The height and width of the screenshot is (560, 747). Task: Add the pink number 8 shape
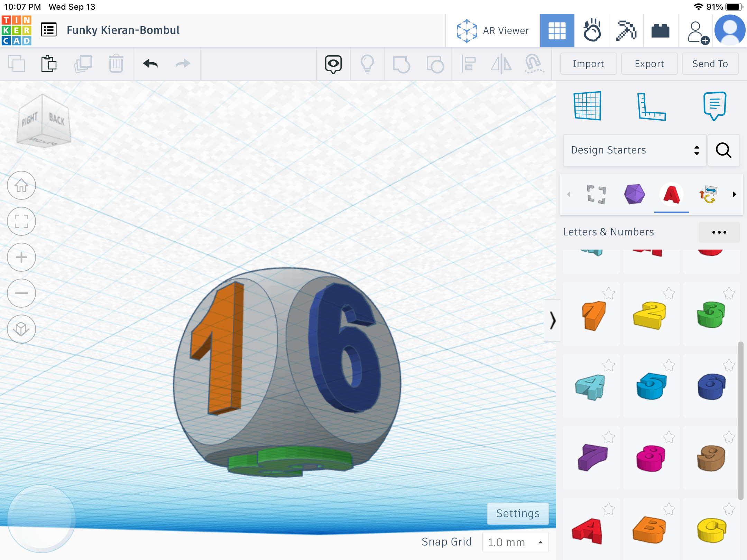coord(651,458)
